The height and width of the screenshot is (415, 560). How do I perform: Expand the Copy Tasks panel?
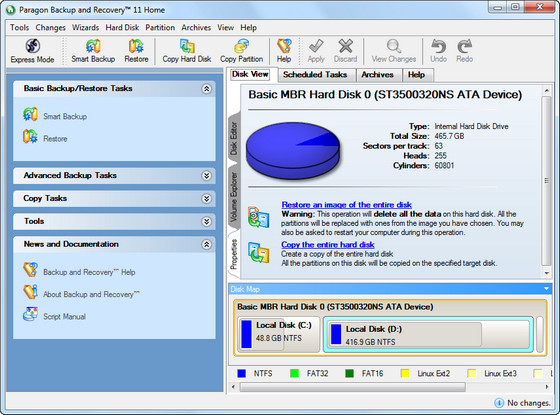pos(206,199)
